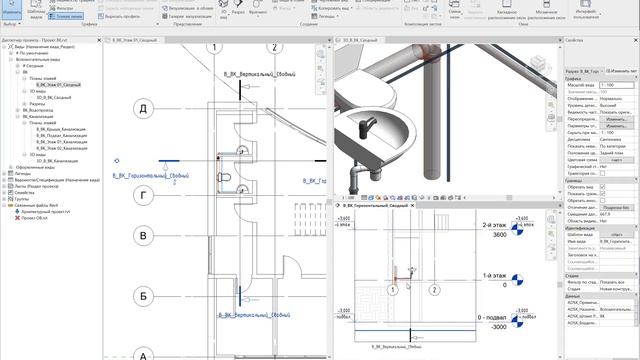Open the type selector dropdown in Properties
640x360 pixels.
[x=584, y=71]
